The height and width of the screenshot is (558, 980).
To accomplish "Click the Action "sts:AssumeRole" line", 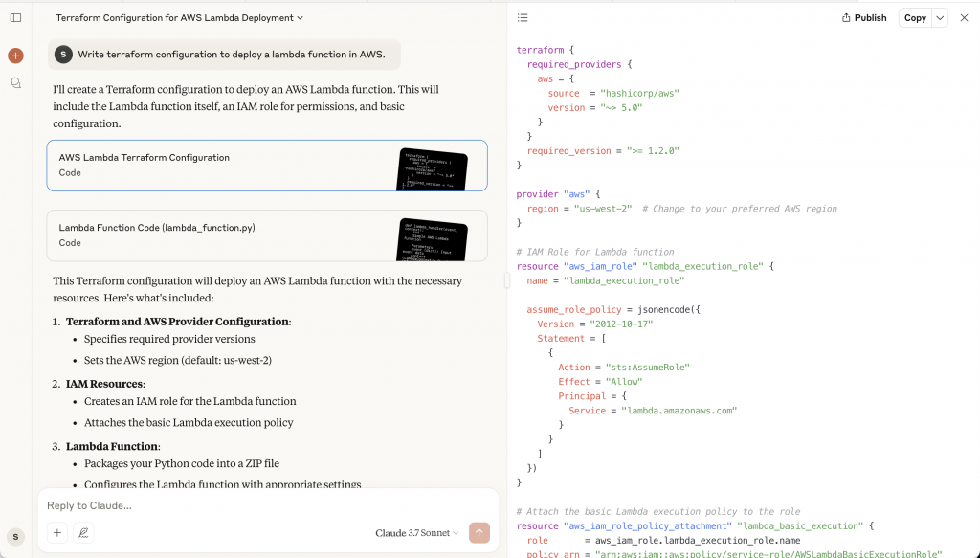I will [624, 368].
